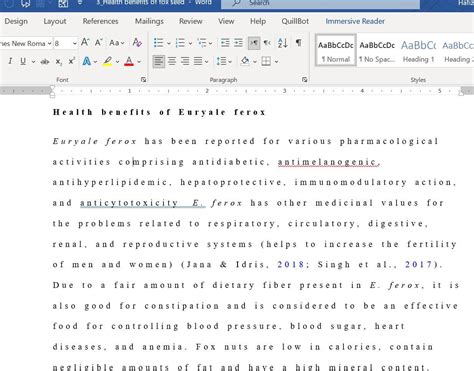
Task: Toggle right-to-left text direction
Action: click(x=267, y=43)
